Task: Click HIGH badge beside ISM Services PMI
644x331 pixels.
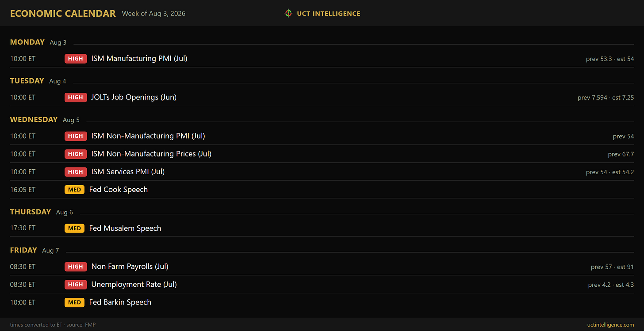Action: pyautogui.click(x=76, y=171)
